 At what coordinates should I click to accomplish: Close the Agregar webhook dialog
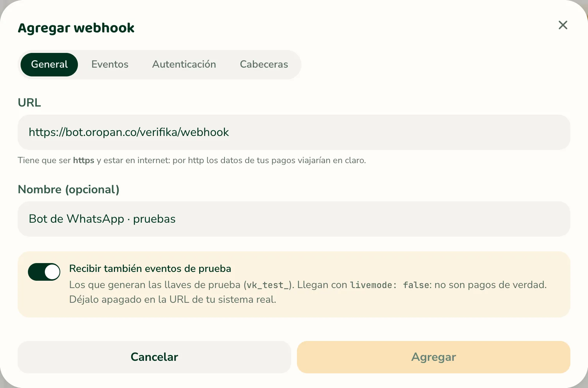(563, 25)
